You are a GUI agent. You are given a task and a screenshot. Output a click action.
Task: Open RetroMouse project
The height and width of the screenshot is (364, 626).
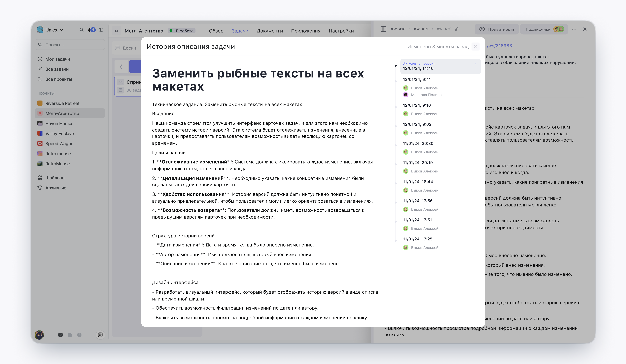[x=70, y=164]
